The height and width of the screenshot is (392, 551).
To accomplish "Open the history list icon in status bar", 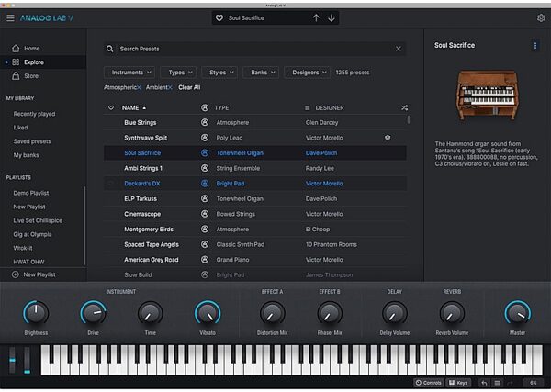I will pos(497,383).
